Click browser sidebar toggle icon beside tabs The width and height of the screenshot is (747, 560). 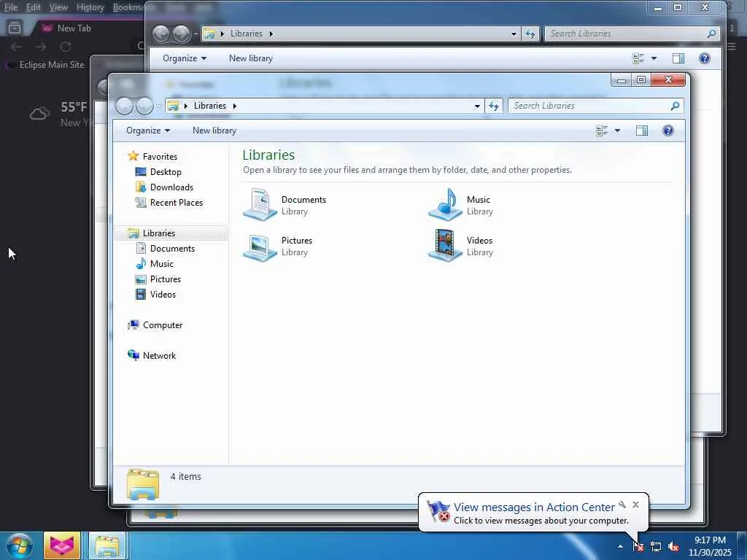pos(15,28)
